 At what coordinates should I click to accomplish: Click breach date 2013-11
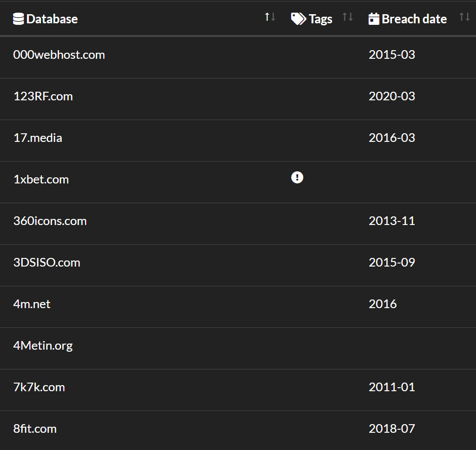391,221
